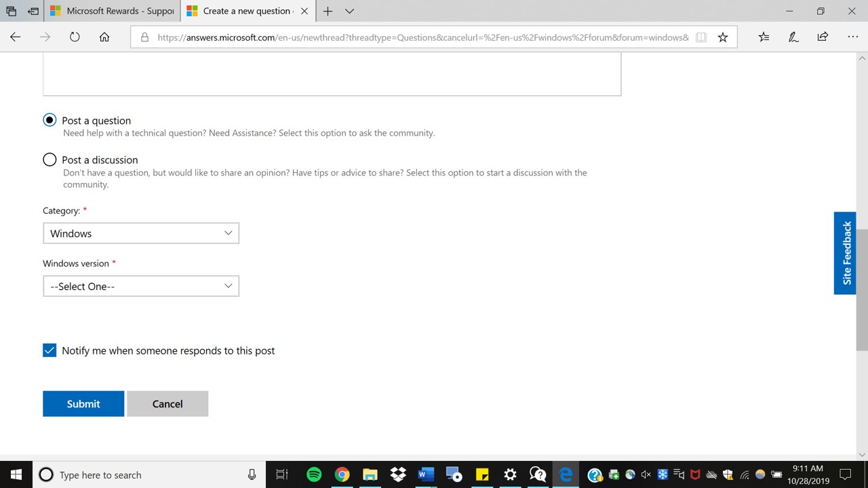This screenshot has height=488, width=868.
Task: Open Wi-Fi network tray icon
Action: coord(745,474)
